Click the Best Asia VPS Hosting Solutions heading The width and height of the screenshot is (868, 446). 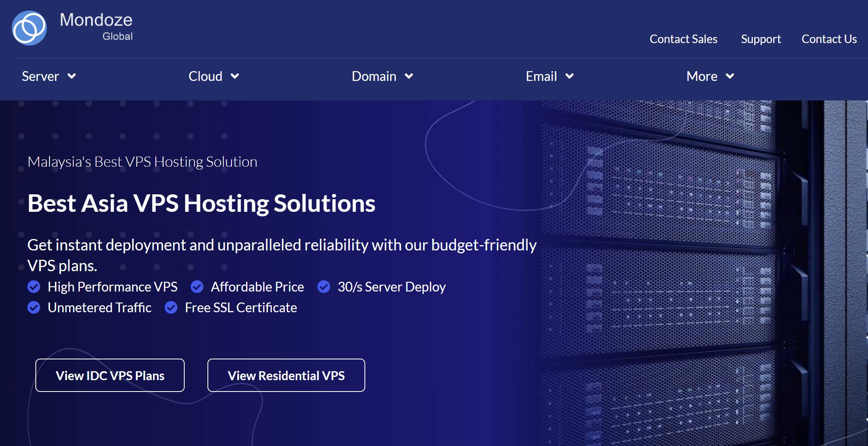(x=201, y=203)
